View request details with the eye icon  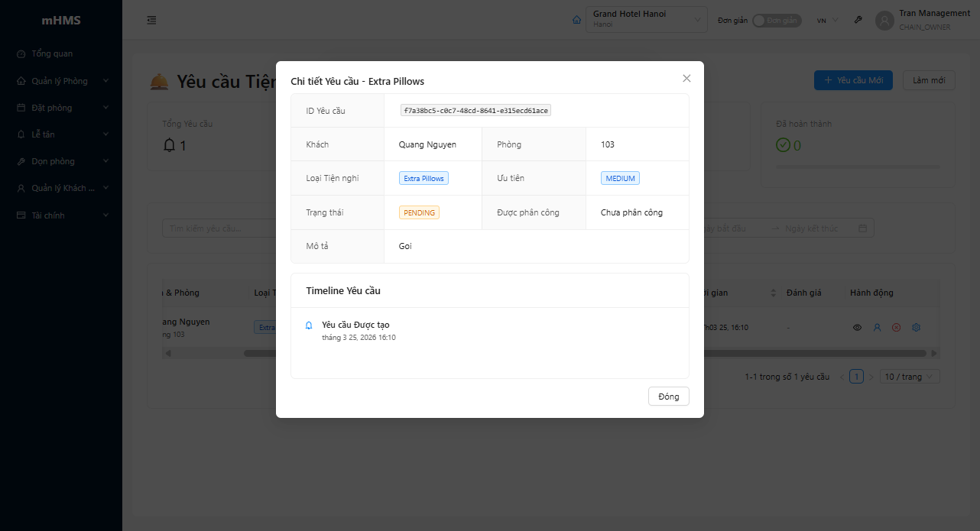click(x=856, y=327)
